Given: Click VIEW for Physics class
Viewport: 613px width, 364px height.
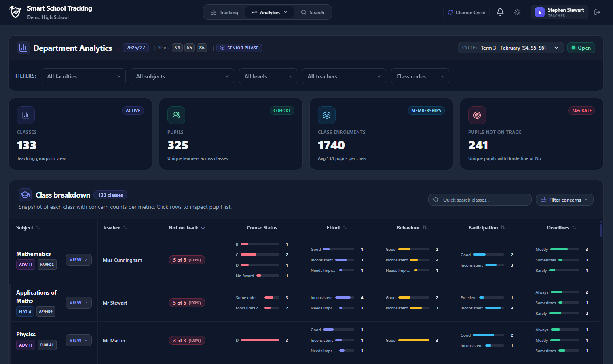Looking at the screenshot, I should point(78,340).
